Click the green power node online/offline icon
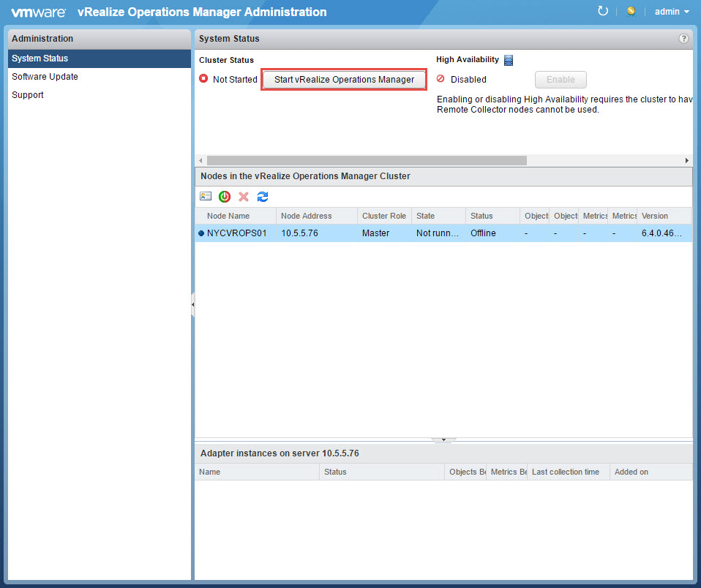Viewport: 701px width, 588px height. click(x=225, y=197)
